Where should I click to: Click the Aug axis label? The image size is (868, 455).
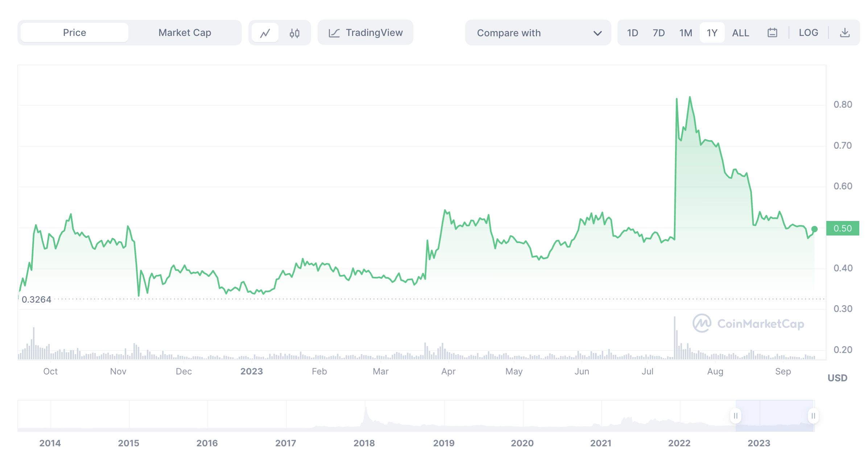[715, 372]
